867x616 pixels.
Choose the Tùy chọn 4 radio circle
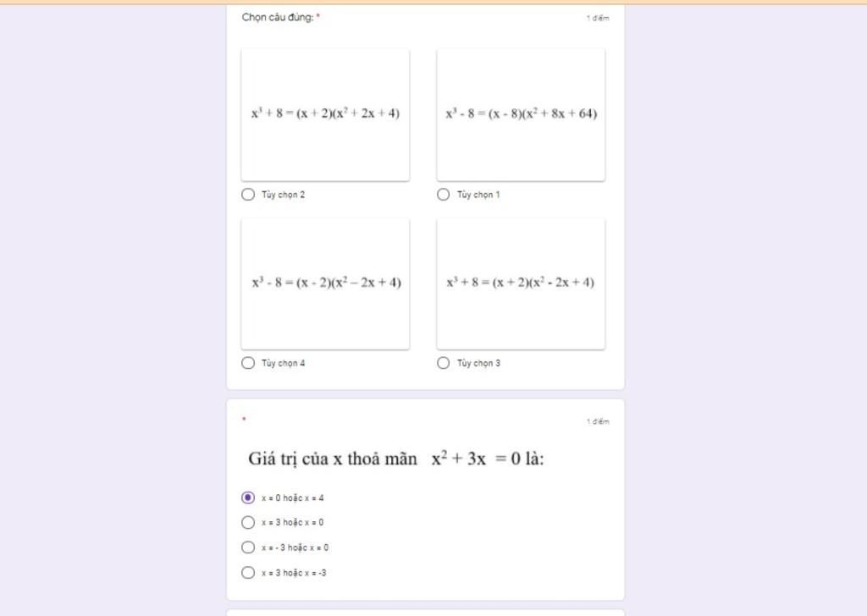(248, 363)
